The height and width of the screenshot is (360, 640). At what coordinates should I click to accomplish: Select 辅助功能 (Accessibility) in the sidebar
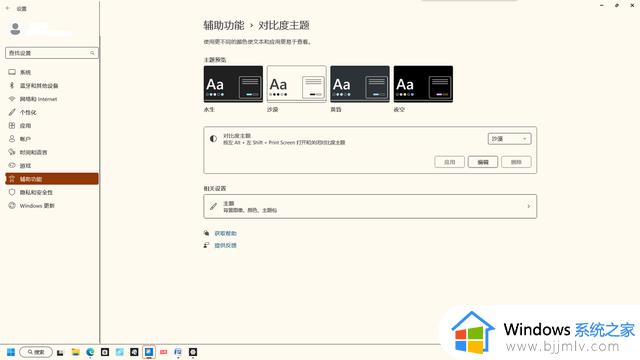pos(52,179)
